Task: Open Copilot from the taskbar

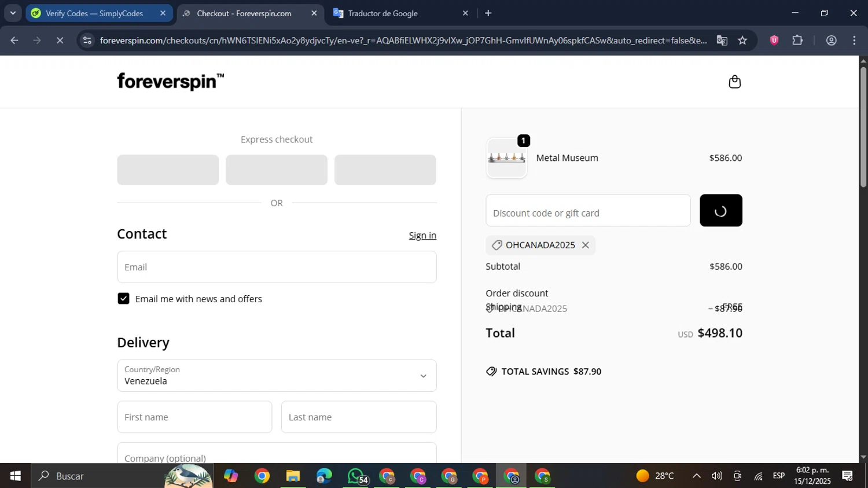Action: pos(231,476)
